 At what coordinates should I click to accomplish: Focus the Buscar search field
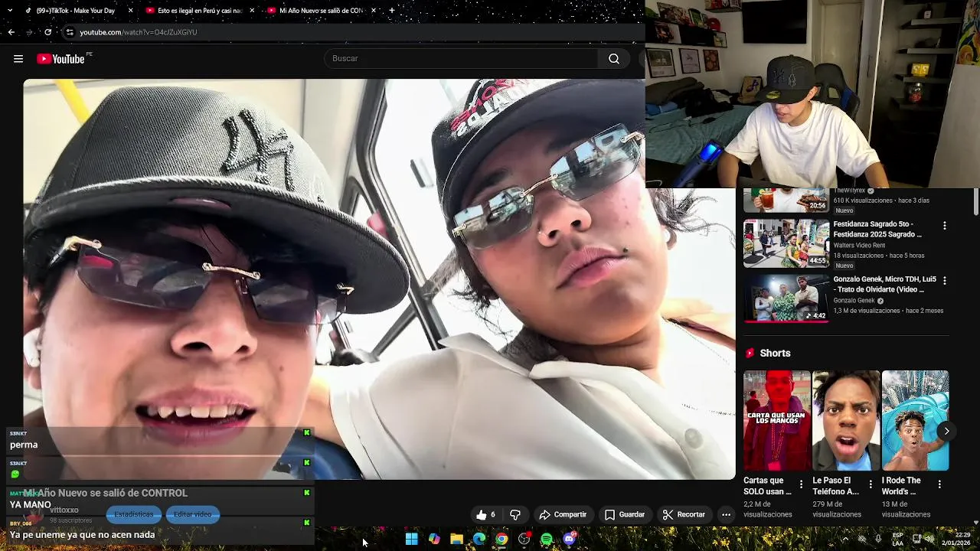click(x=462, y=59)
